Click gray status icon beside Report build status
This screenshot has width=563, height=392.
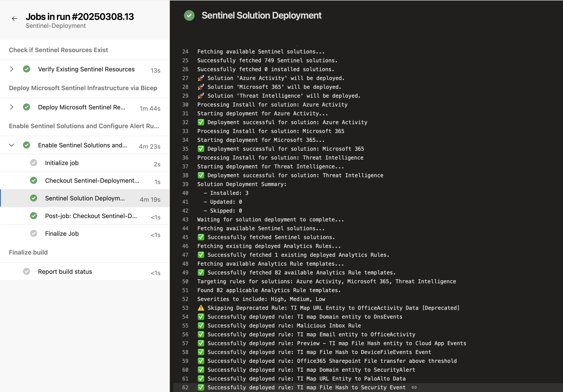pyautogui.click(x=27, y=271)
